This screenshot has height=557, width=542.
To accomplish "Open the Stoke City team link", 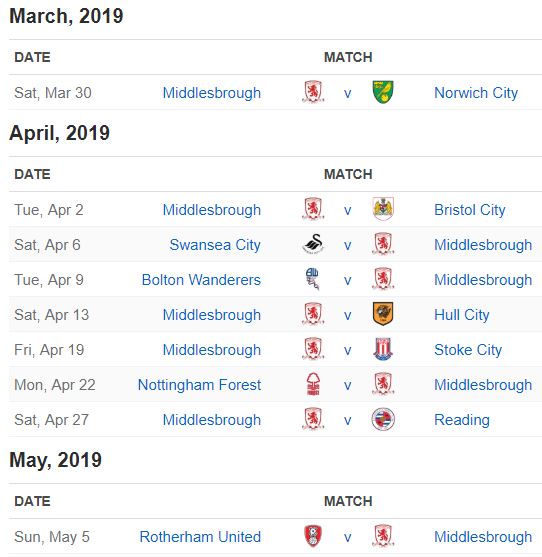I will click(x=468, y=350).
